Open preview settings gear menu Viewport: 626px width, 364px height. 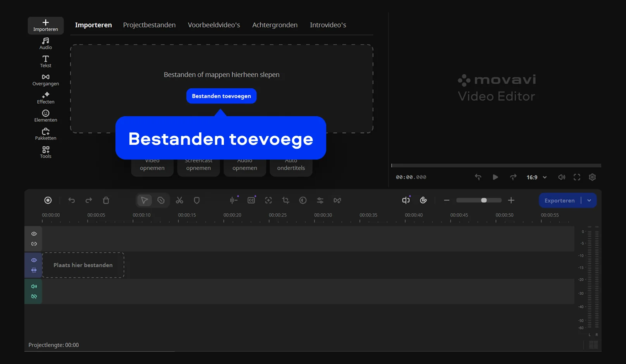pos(592,177)
